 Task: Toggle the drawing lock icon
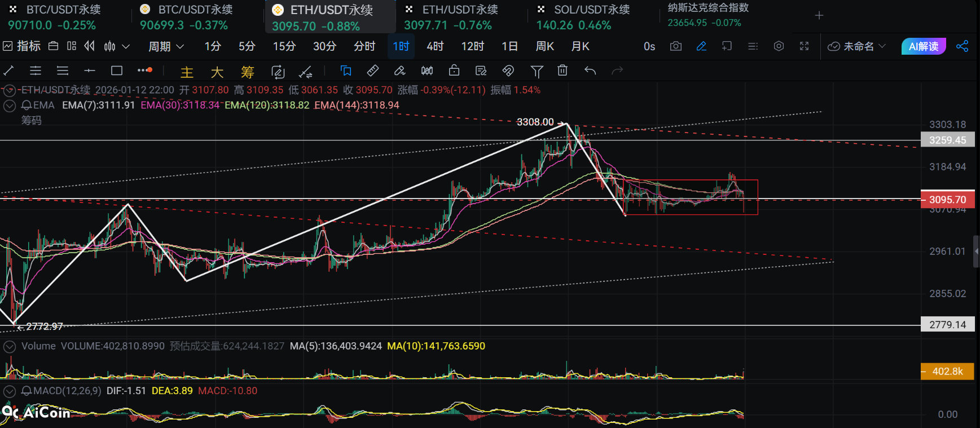coord(454,70)
